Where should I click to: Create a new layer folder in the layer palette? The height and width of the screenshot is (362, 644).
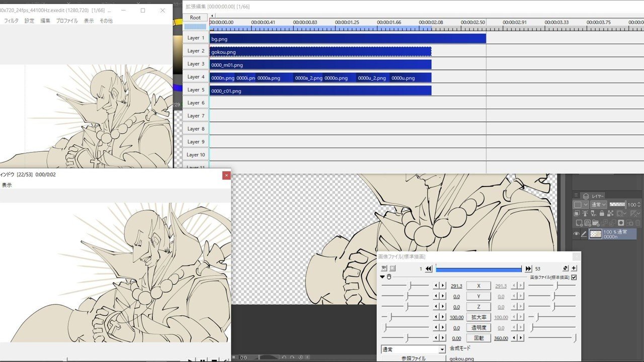pos(596,223)
